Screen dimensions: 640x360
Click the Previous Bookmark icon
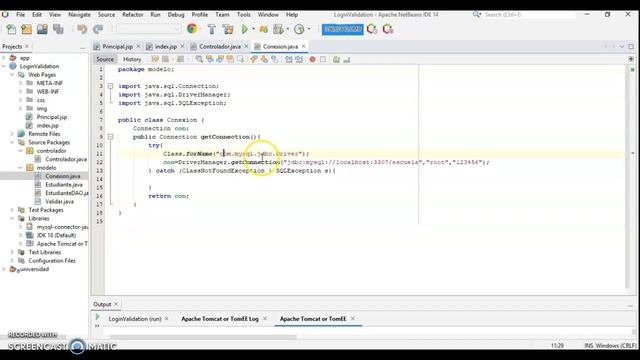click(x=254, y=59)
